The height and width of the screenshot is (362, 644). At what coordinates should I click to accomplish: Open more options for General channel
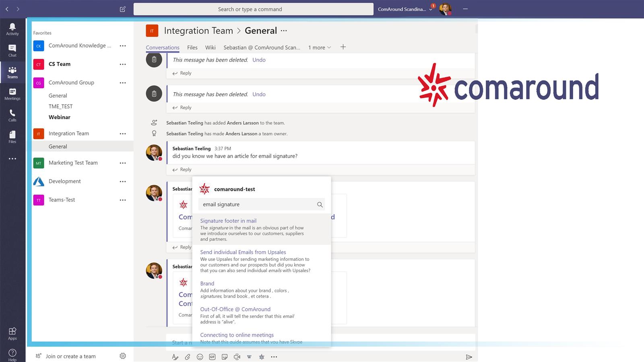coord(284,31)
